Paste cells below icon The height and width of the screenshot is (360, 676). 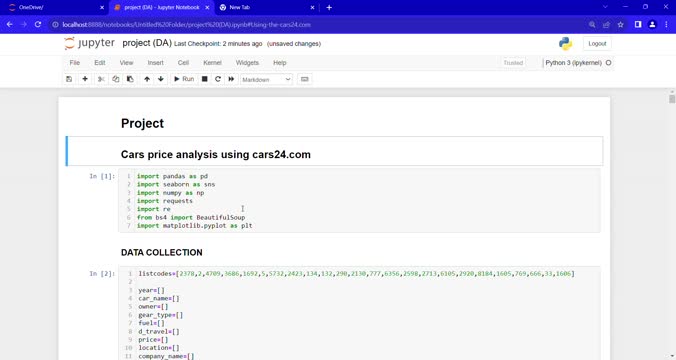click(130, 79)
